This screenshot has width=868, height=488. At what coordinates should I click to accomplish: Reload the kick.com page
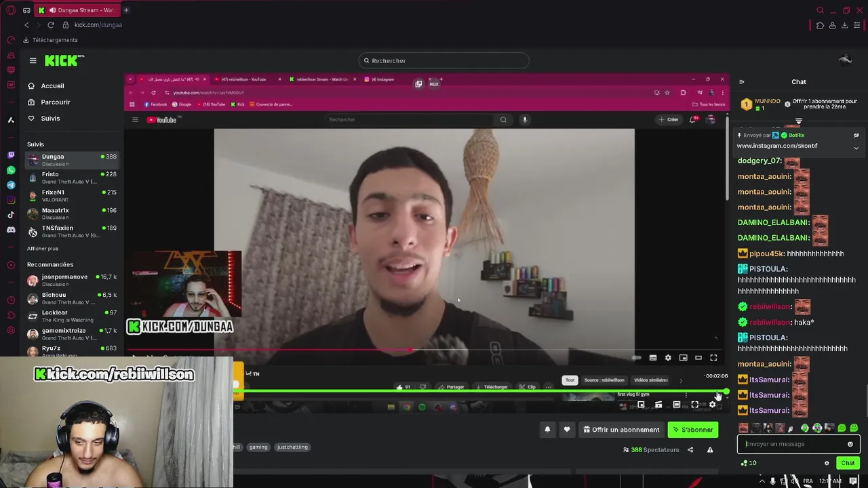point(50,25)
